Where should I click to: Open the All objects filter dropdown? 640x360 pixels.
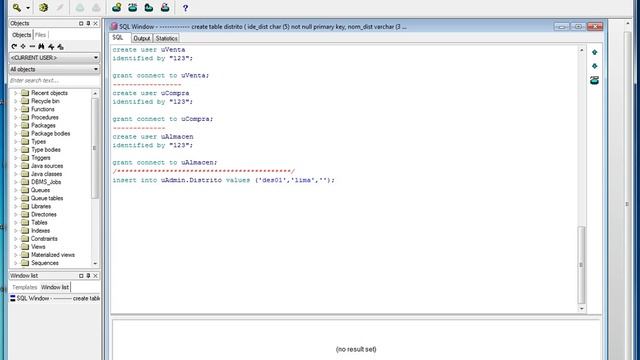tap(54, 69)
